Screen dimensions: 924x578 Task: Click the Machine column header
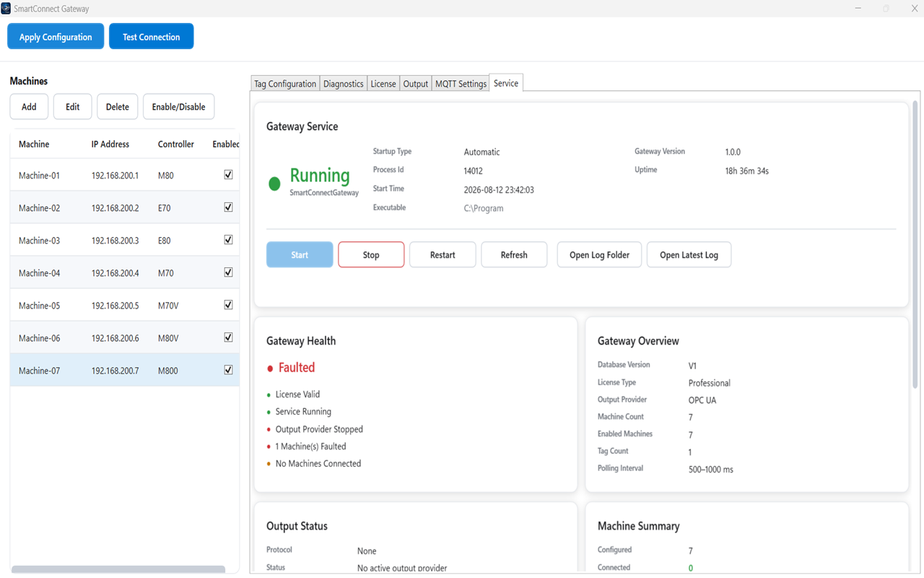(x=34, y=144)
